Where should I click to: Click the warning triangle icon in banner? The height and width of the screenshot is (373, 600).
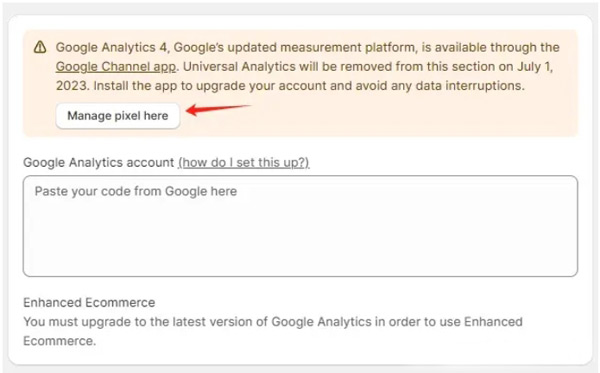pos(40,48)
